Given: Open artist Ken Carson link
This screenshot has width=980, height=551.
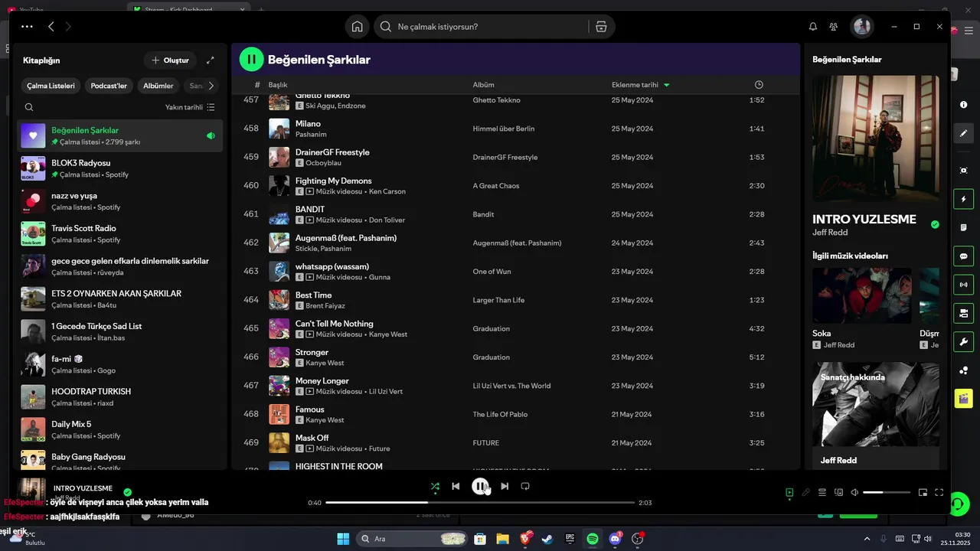Looking at the screenshot, I should [387, 191].
